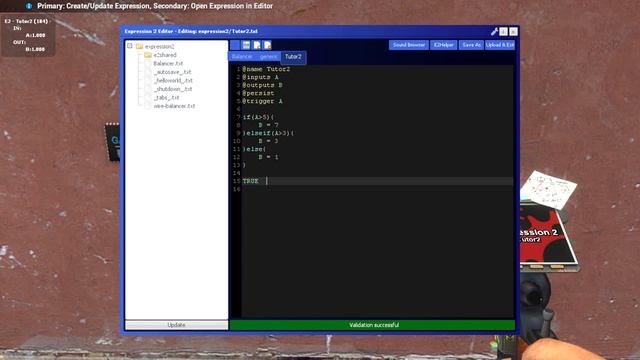640x360 pixels.
Task: Place cursor on '@inputs A' code line
Action: (x=260, y=77)
